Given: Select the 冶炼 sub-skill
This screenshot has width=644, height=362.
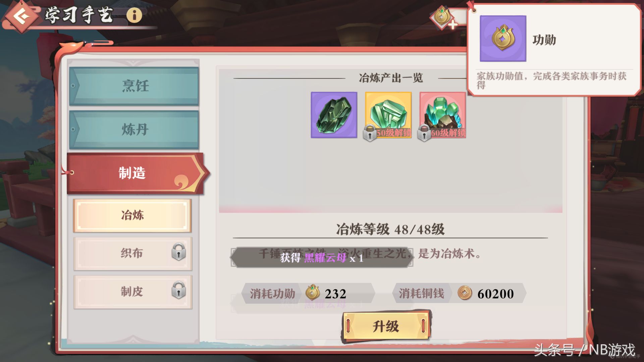Looking at the screenshot, I should pyautogui.click(x=132, y=216).
